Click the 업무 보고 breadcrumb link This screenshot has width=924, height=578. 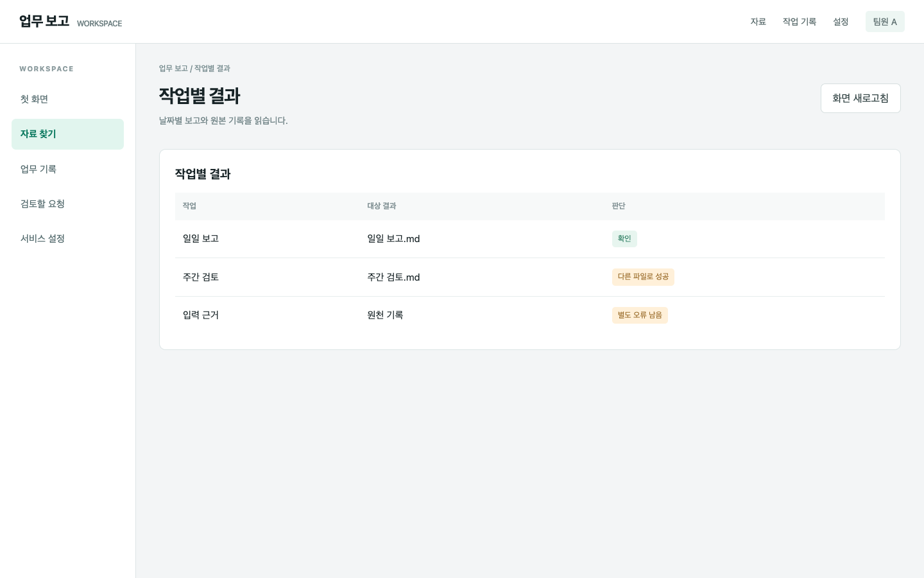click(173, 68)
